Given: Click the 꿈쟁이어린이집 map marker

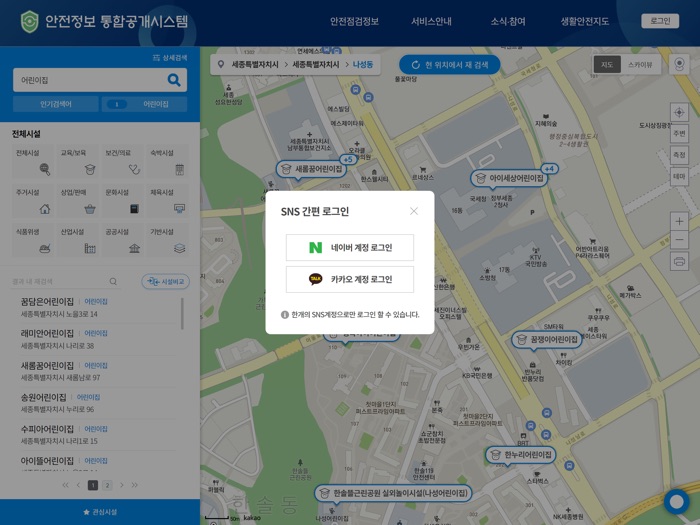Looking at the screenshot, I should [x=547, y=340].
